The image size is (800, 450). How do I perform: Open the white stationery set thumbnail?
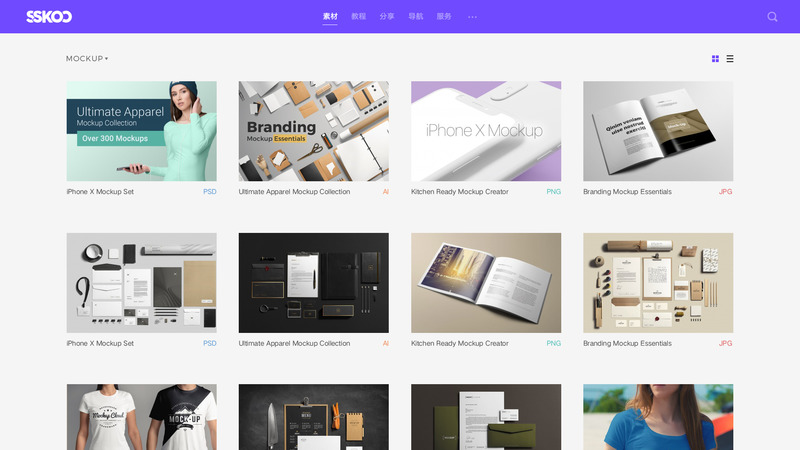click(141, 283)
